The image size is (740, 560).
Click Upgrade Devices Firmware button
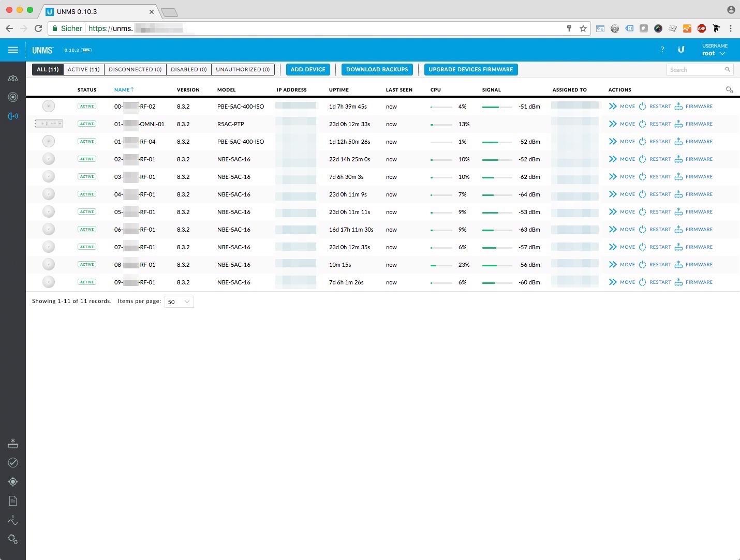click(470, 69)
